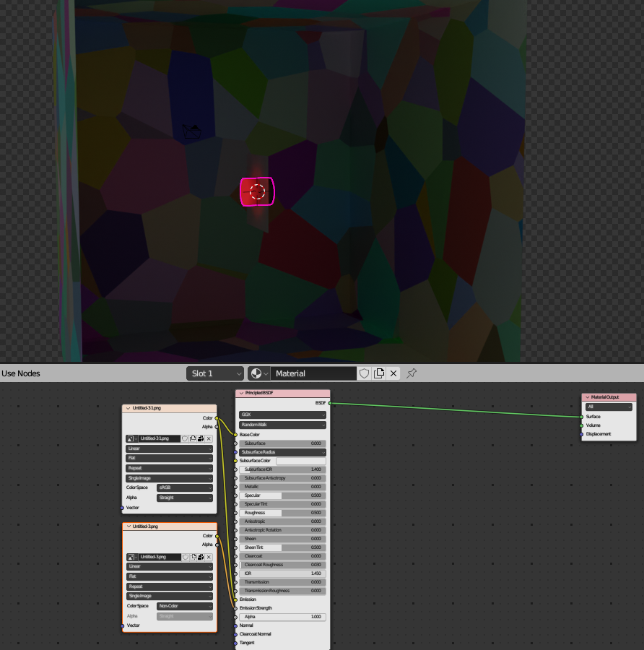Click the Material name field

313,373
